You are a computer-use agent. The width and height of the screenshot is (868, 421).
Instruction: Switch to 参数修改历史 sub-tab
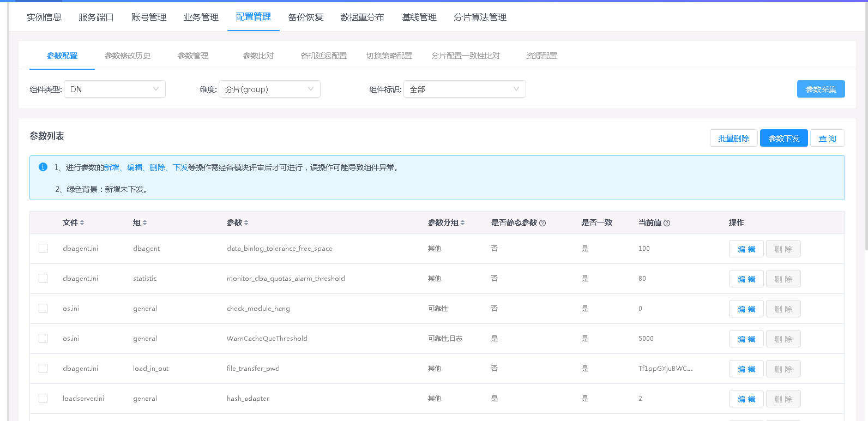click(128, 56)
